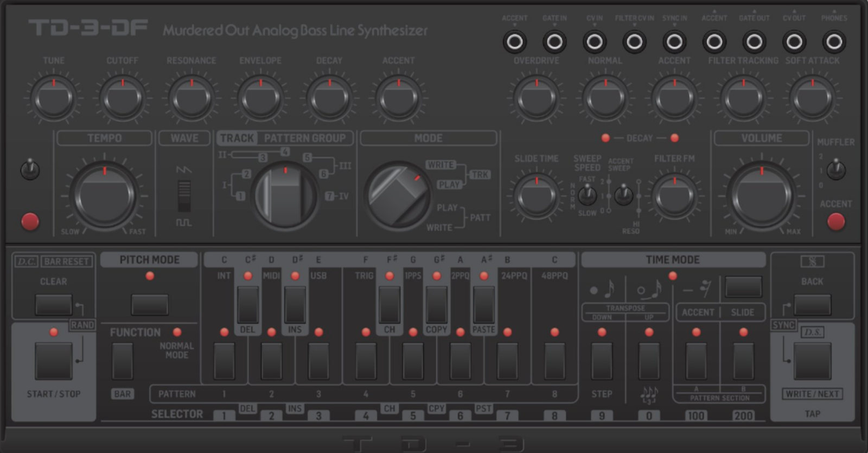Click the BACK button
868x453 pixels.
click(812, 305)
